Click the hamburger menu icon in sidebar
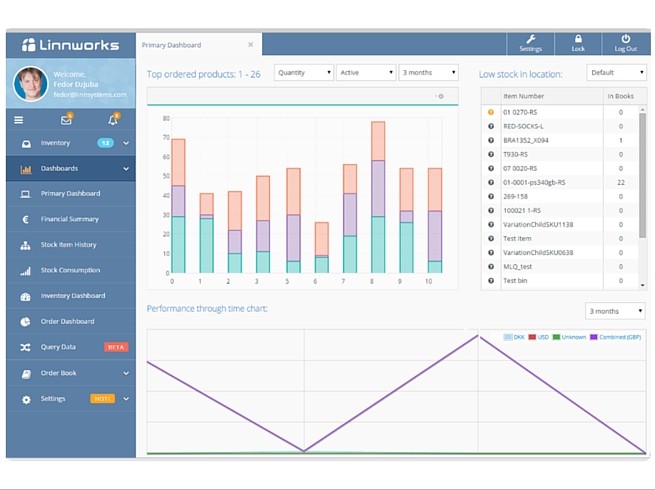Viewport: 655px width, 490px height. 18,120
